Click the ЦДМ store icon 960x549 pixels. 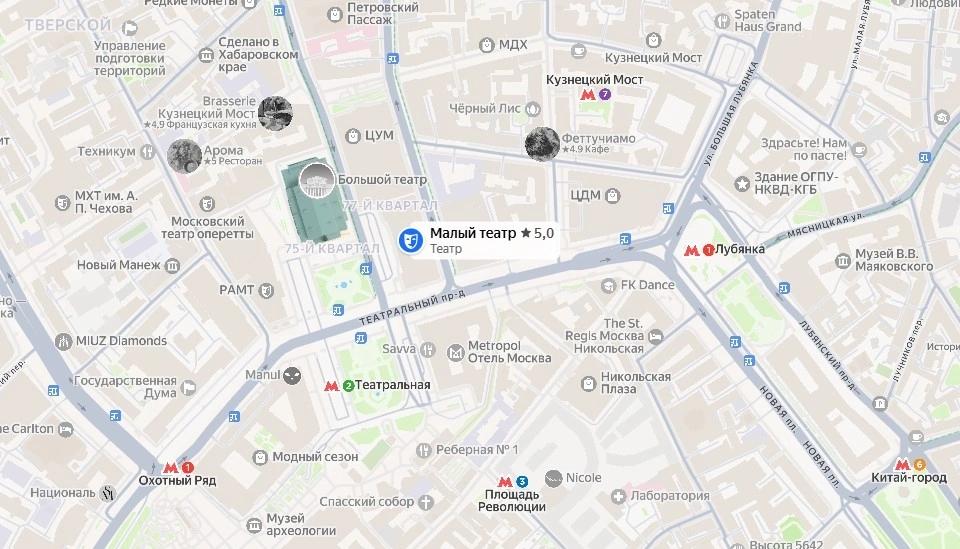tap(612, 196)
